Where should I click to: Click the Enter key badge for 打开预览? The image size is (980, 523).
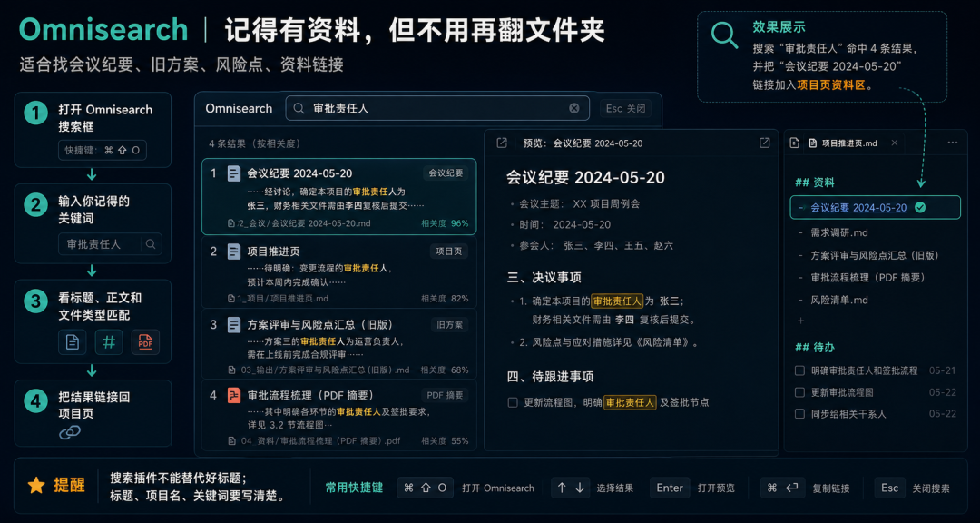(670, 488)
